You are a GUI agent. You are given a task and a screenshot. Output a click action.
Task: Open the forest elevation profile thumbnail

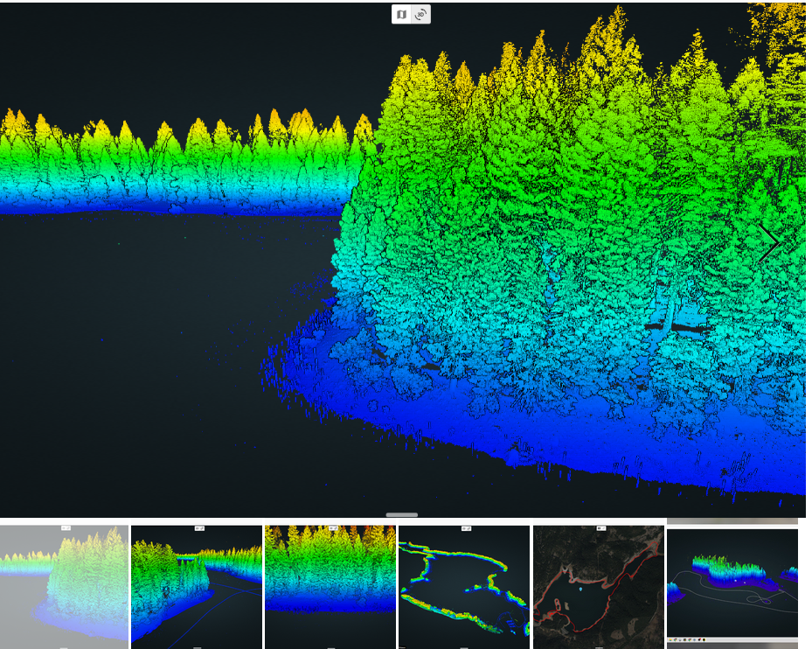(329, 586)
